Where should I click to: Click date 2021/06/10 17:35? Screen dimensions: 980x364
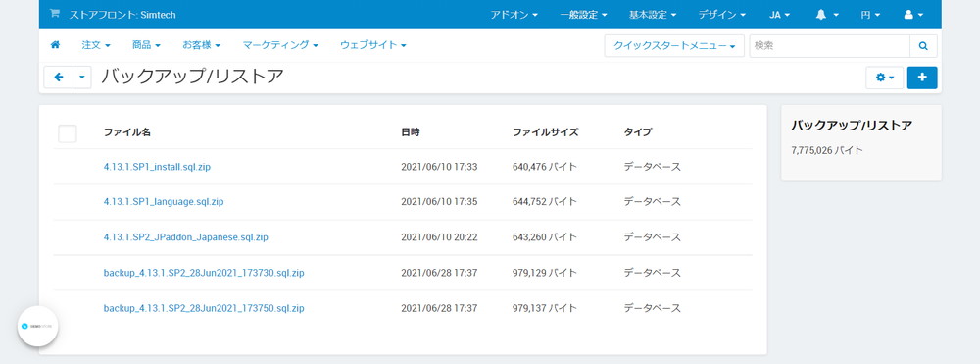click(439, 202)
